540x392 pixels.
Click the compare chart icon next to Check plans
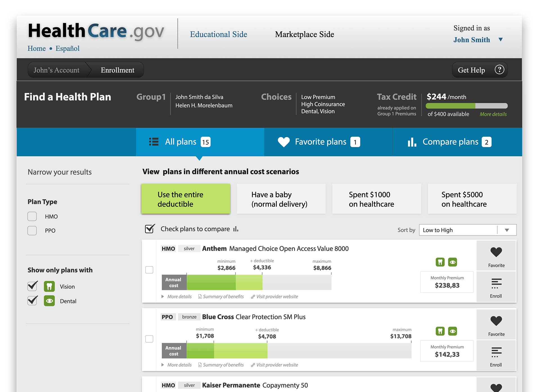(x=236, y=229)
